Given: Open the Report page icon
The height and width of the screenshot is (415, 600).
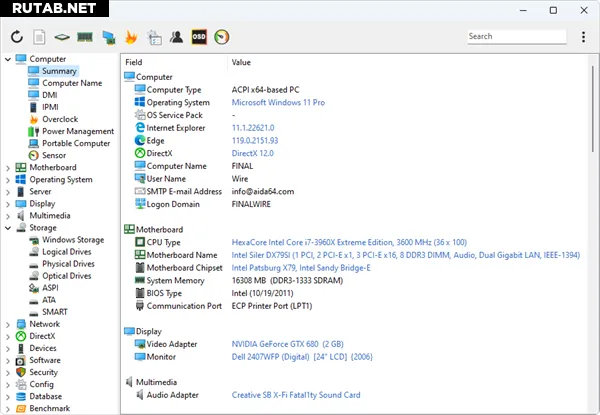Looking at the screenshot, I should pyautogui.click(x=39, y=37).
